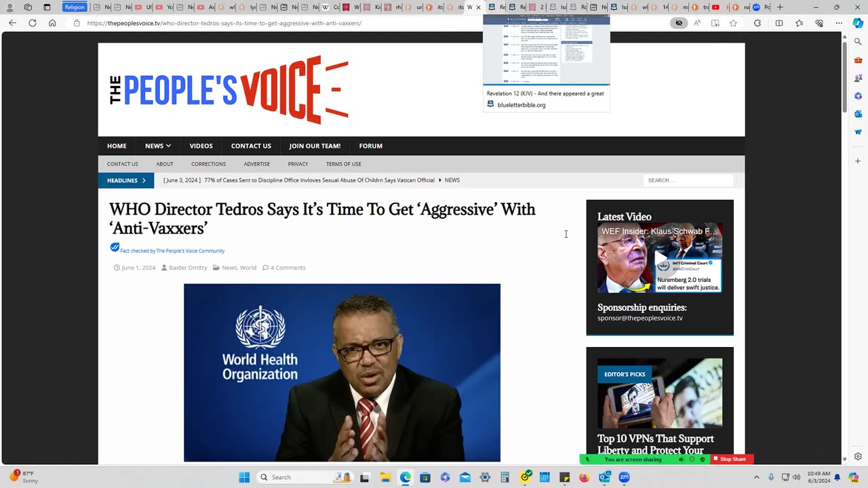Open sidebar Games chess icon

pyautogui.click(x=858, y=79)
